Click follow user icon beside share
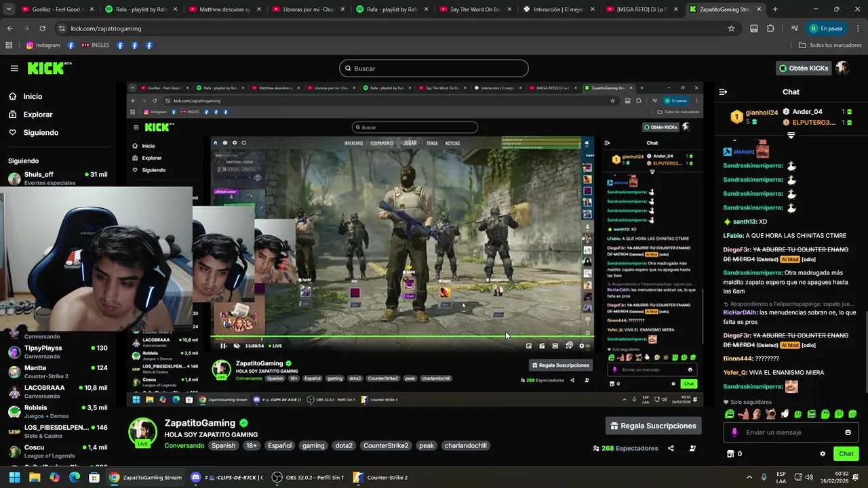This screenshot has height=488, width=868. coord(692,448)
